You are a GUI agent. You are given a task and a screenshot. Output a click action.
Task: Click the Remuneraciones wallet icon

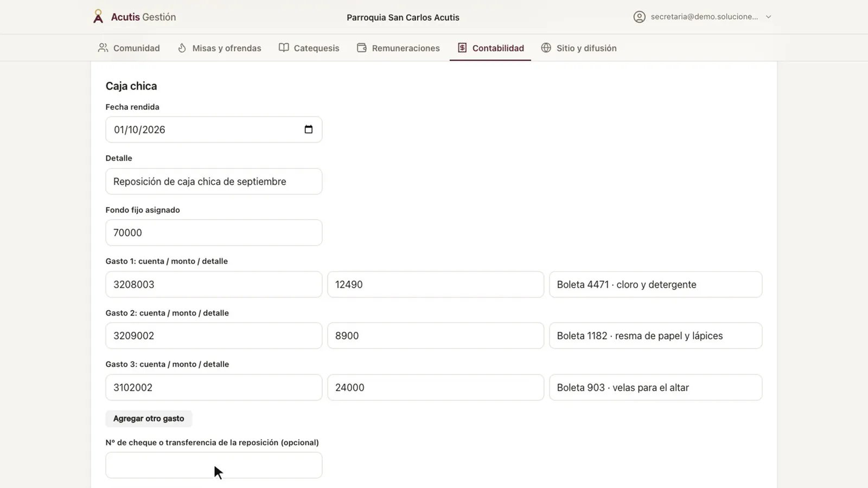(x=362, y=48)
